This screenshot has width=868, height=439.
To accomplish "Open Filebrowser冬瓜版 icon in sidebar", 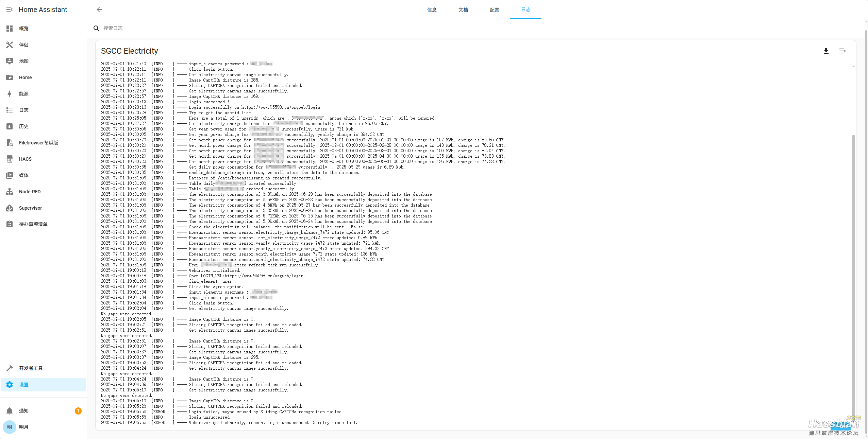I will [10, 143].
